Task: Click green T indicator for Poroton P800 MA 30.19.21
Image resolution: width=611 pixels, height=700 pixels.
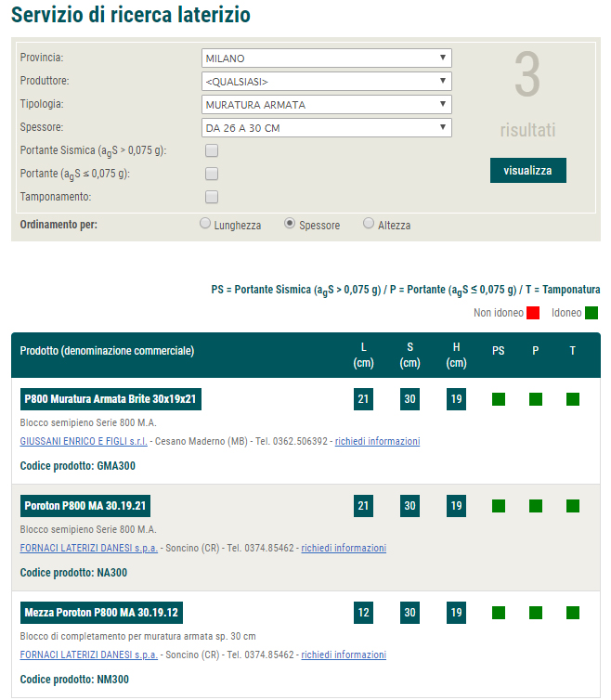Action: [573, 506]
